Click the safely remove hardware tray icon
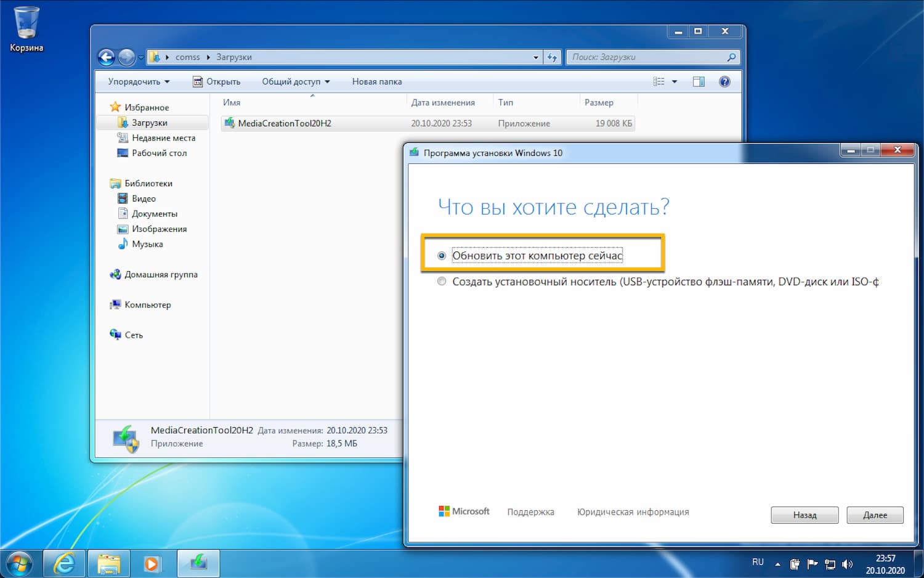Screen dimensions: 924x578 tap(795, 564)
